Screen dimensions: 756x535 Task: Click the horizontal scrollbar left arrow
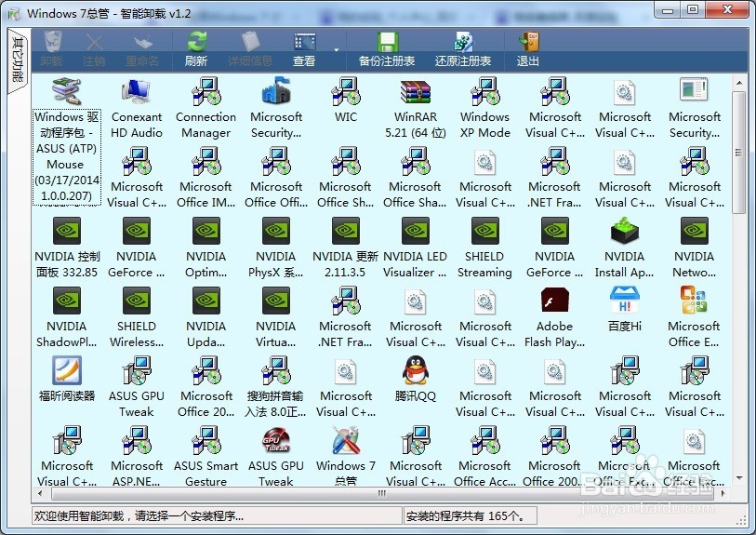40,493
